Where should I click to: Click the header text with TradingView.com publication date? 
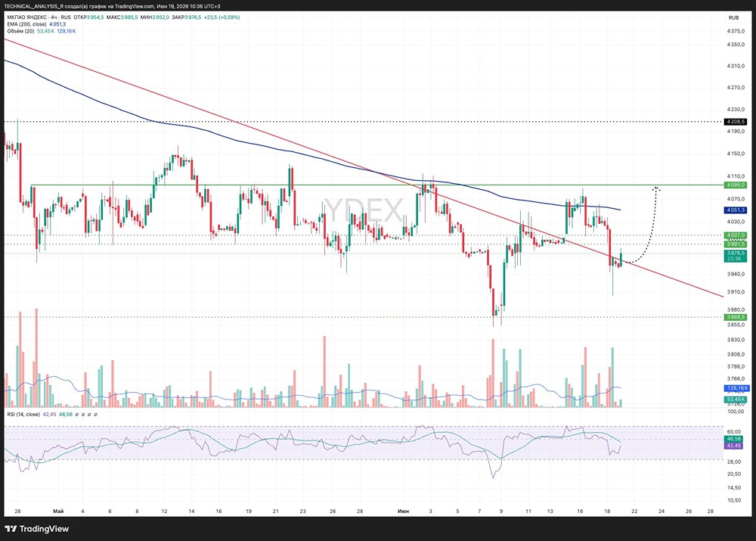(x=113, y=6)
